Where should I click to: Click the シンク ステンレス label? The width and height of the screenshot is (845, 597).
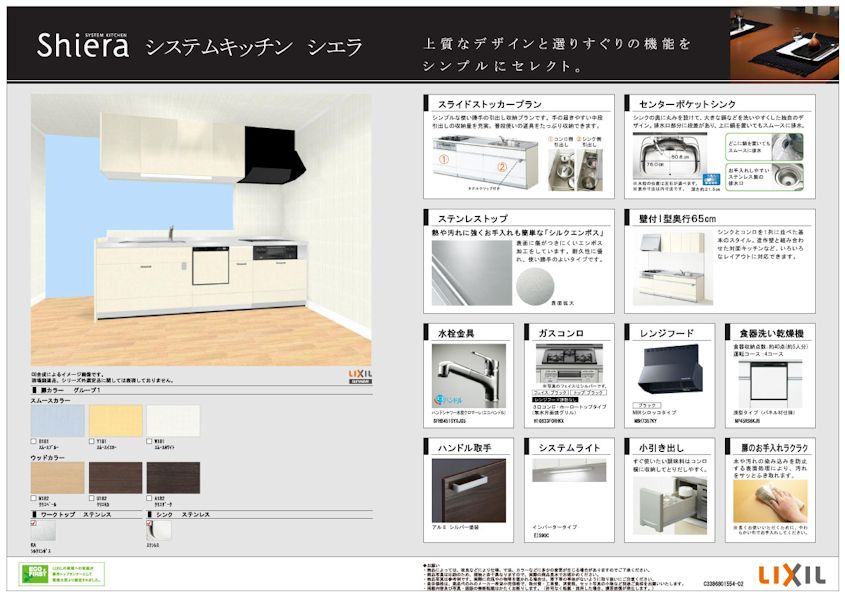click(x=183, y=515)
